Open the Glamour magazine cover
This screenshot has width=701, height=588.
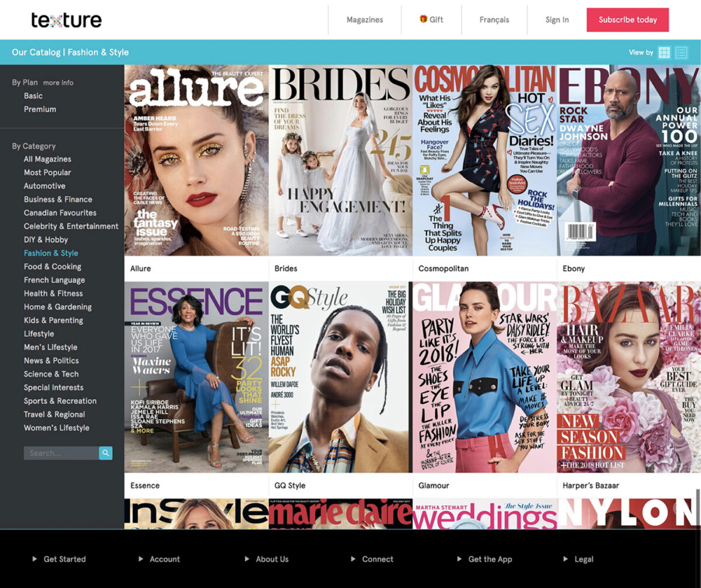tap(485, 377)
